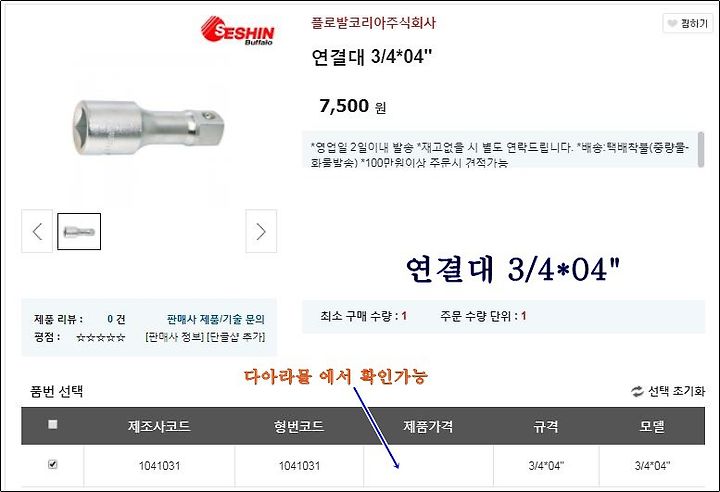Image resolution: width=720 pixels, height=492 pixels.
Task: Click the main product photo
Action: [x=149, y=127]
